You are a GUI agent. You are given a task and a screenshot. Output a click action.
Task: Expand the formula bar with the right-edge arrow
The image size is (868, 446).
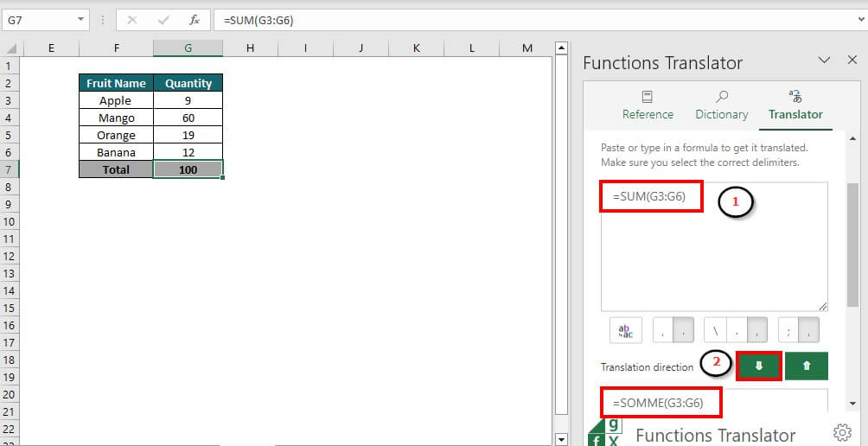click(x=861, y=20)
